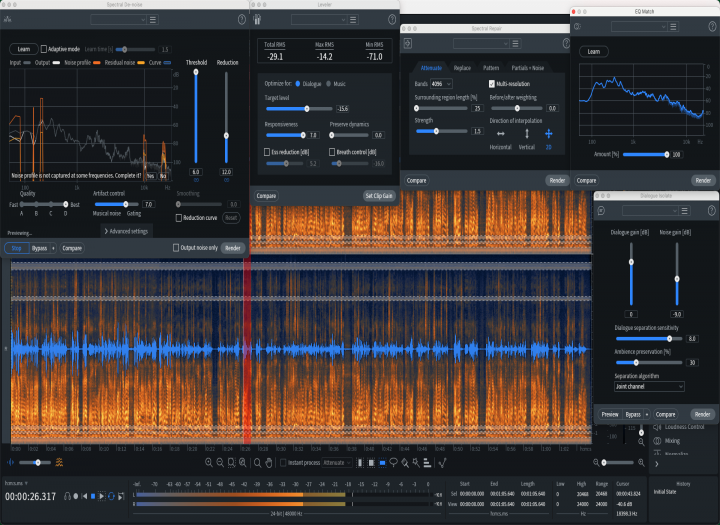Open Spectral Repair preset dropdown

[x=481, y=44]
